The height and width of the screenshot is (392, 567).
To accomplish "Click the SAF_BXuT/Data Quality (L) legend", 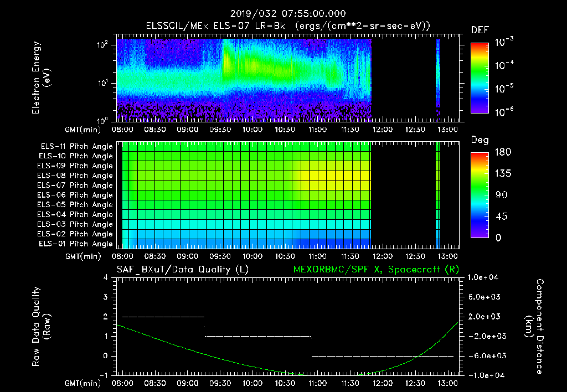I will 183,270.
